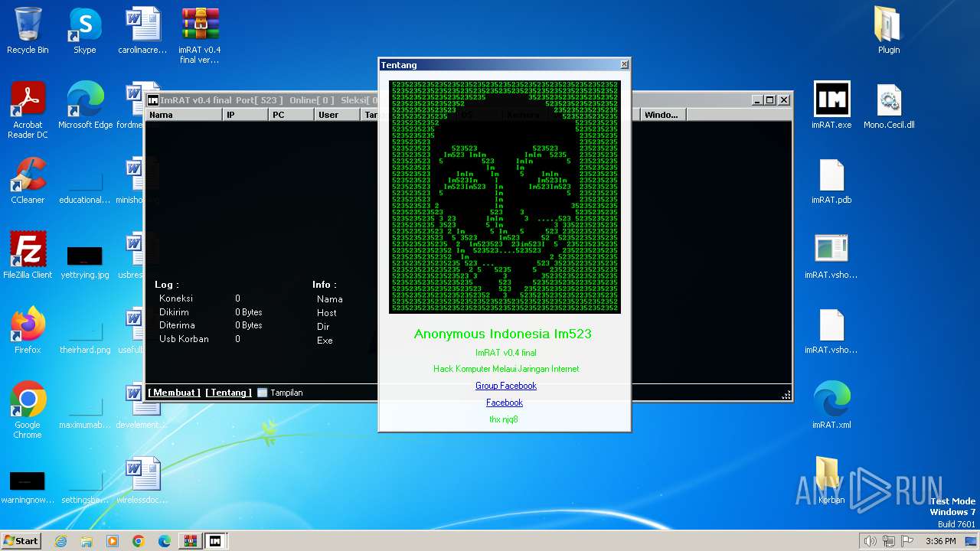Launch Google Chrome desktop shortcut
The height and width of the screenshot is (551, 980).
28,410
